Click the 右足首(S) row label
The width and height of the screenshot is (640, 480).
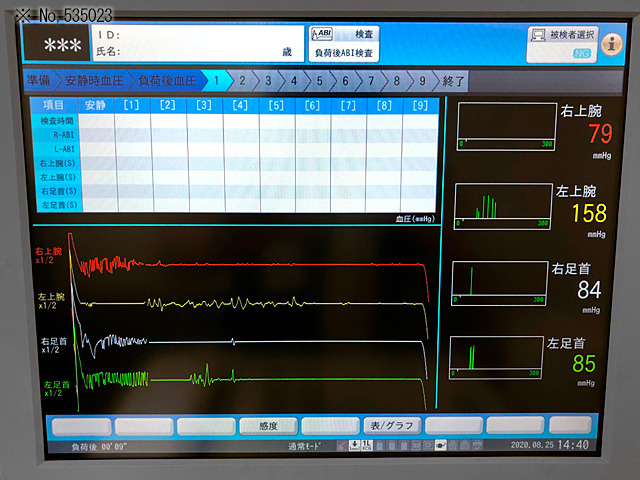coord(59,191)
